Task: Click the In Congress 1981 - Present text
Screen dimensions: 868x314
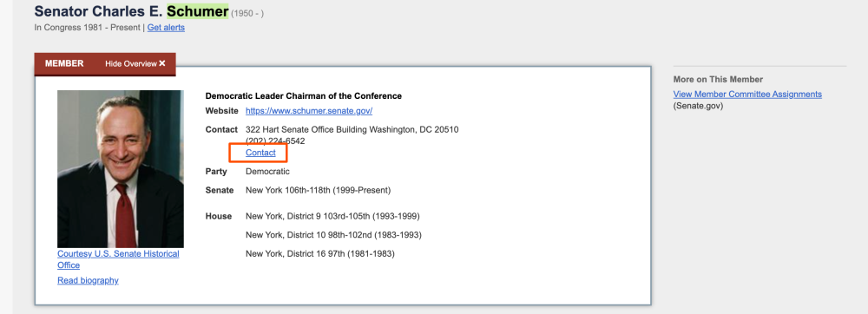Action: coord(88,27)
